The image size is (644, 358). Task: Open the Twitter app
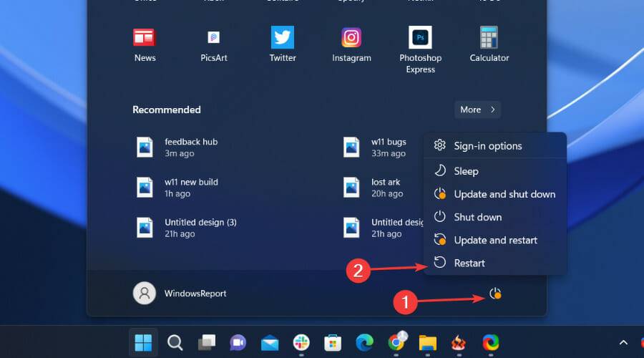click(x=283, y=44)
